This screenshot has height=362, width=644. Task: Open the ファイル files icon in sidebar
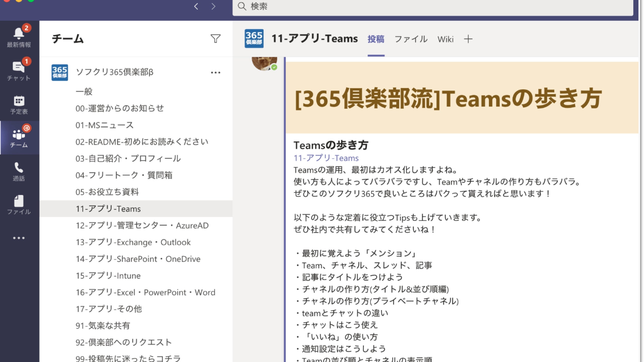click(x=19, y=205)
